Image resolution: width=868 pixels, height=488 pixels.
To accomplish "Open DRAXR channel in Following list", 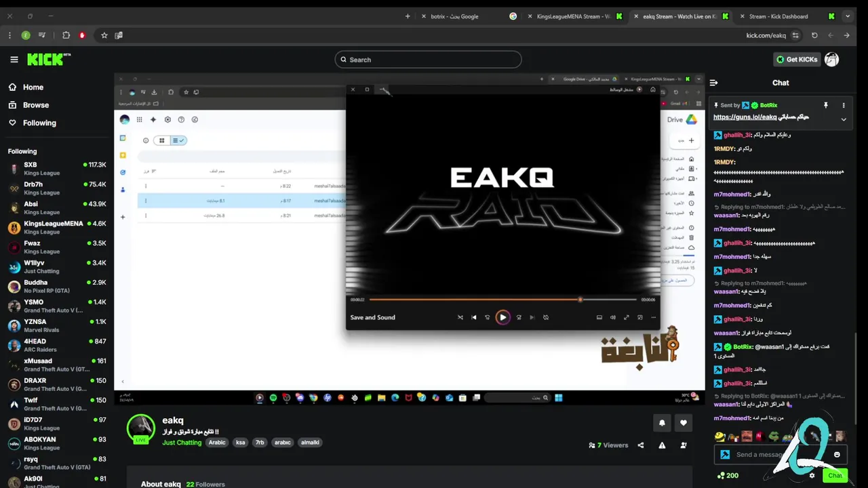I will [x=57, y=385].
